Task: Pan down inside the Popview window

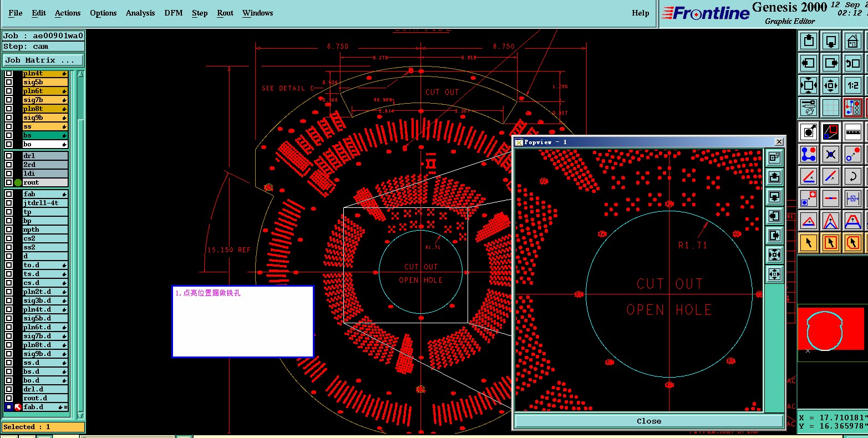Action: [x=774, y=196]
